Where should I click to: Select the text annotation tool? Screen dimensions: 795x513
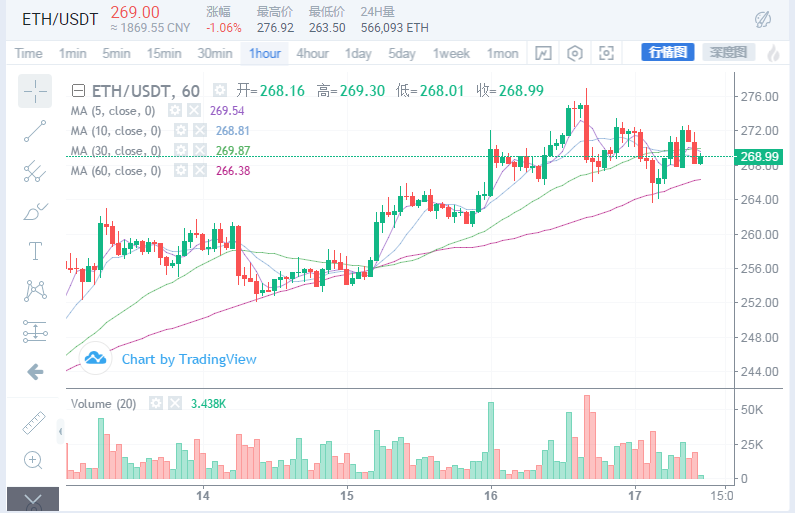pyautogui.click(x=35, y=251)
